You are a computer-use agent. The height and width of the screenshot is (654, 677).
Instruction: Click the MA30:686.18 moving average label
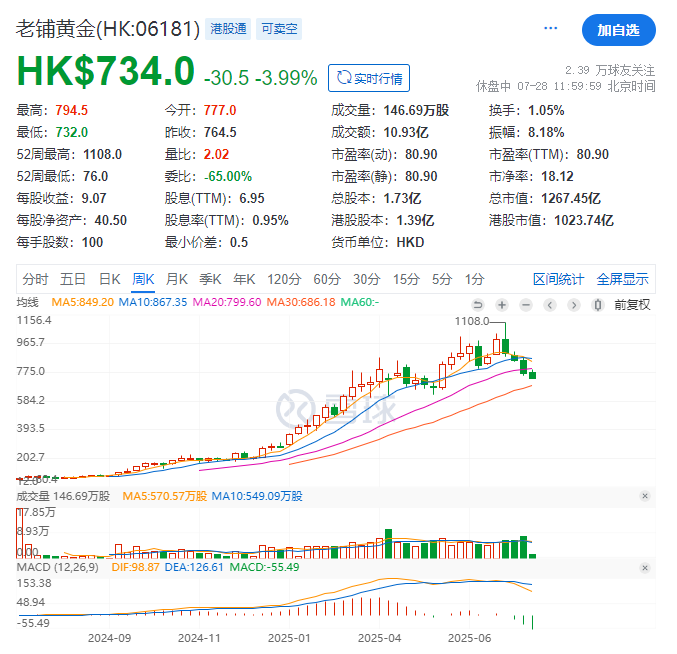click(x=301, y=302)
